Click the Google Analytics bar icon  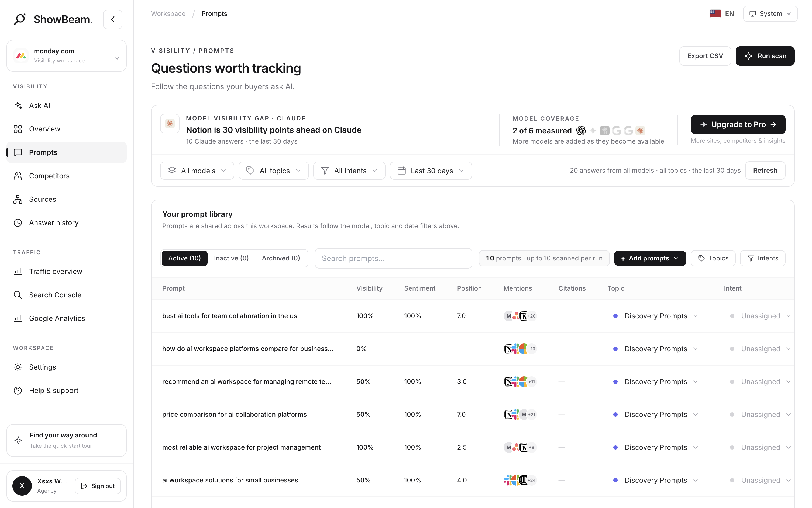(x=18, y=318)
